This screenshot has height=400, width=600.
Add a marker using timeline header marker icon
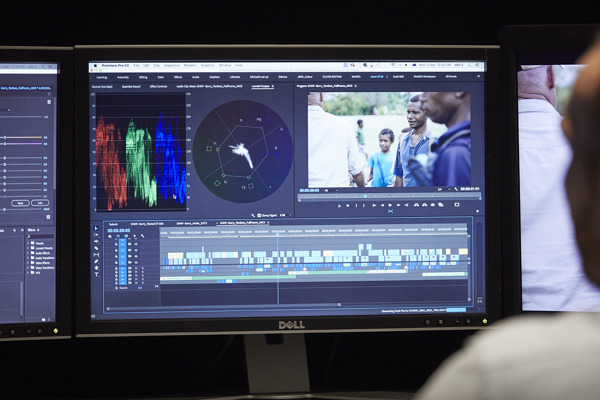point(135,236)
